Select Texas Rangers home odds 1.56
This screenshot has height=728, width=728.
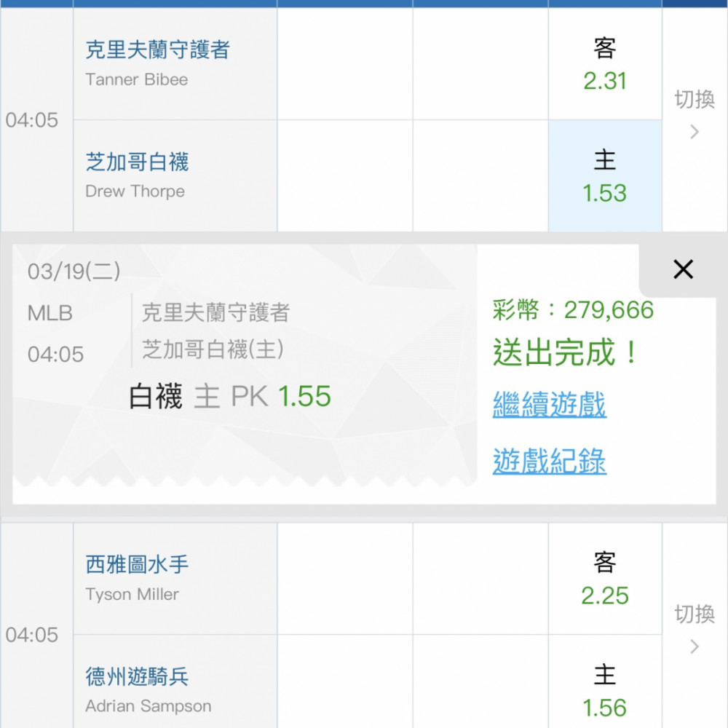click(x=604, y=681)
